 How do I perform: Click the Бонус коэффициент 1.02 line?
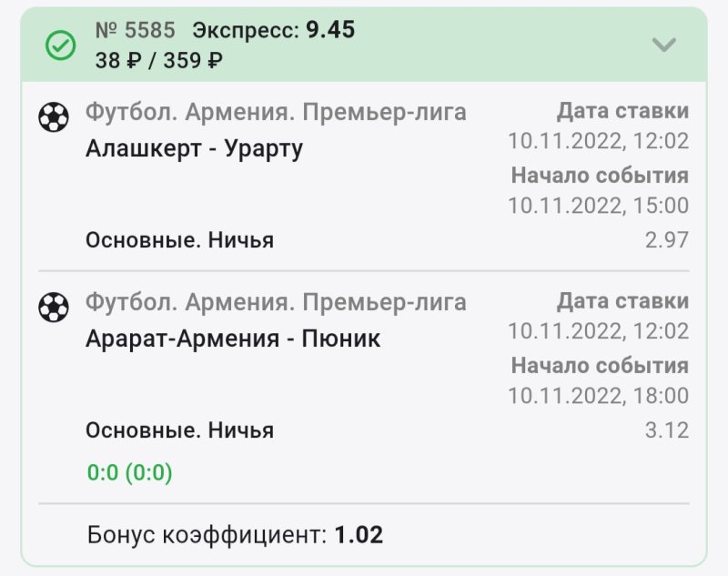click(x=235, y=534)
